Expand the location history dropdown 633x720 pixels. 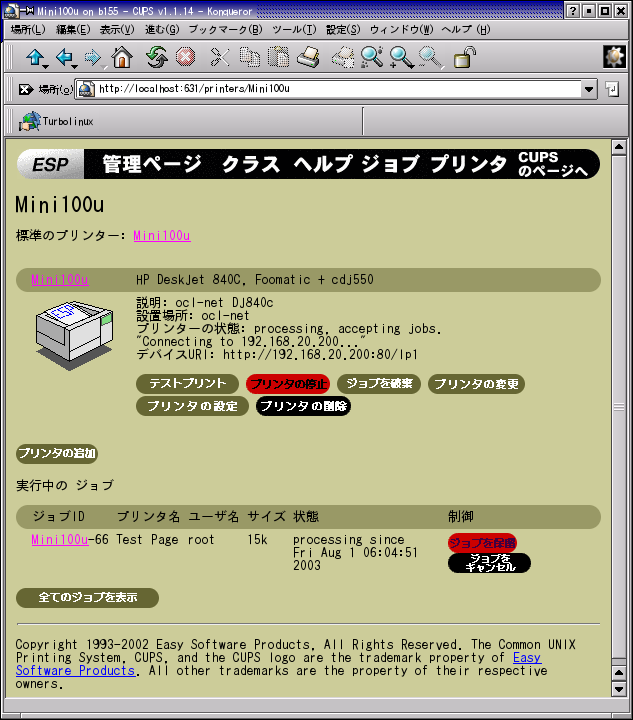pos(589,89)
